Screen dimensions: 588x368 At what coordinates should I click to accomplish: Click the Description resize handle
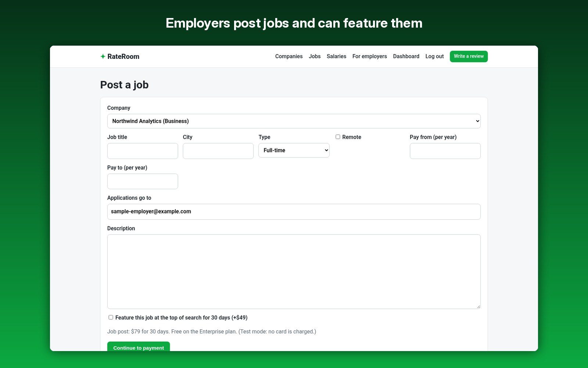coord(478,306)
